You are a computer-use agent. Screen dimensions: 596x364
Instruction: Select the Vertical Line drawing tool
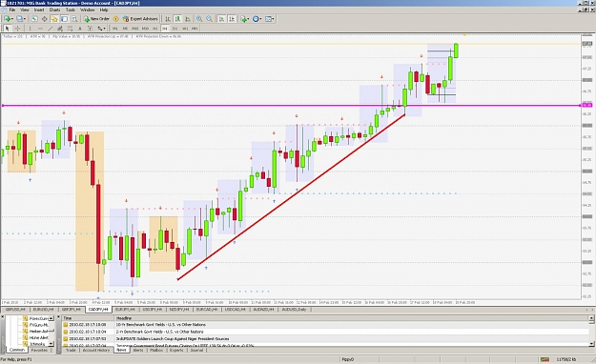coord(30,29)
